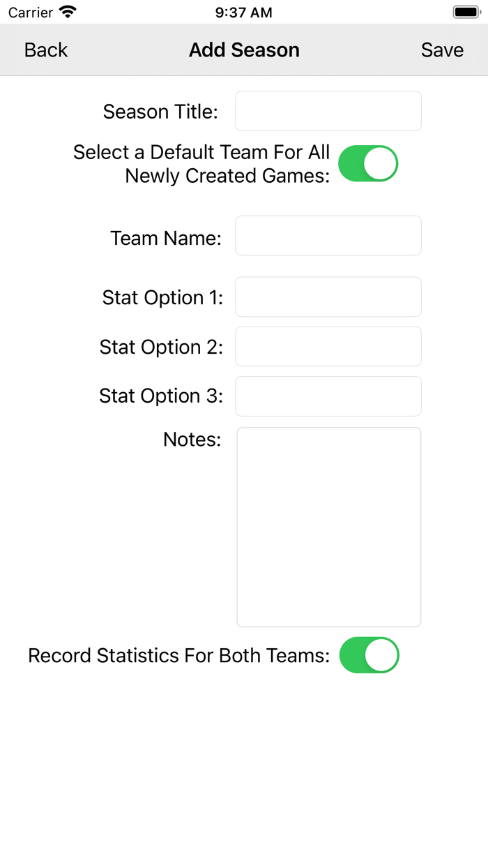Tap the clock showing 9:37 AM
Screen dimensions: 488x868
pyautogui.click(x=244, y=11)
